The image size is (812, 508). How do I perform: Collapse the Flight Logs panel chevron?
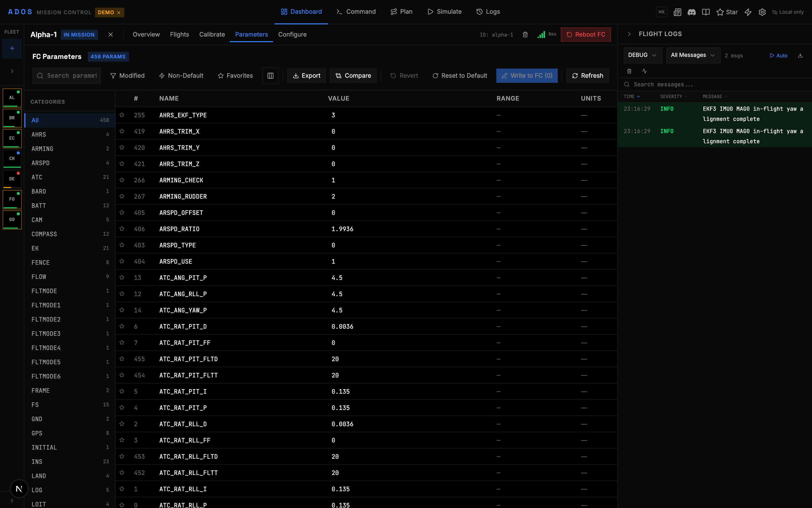[629, 34]
